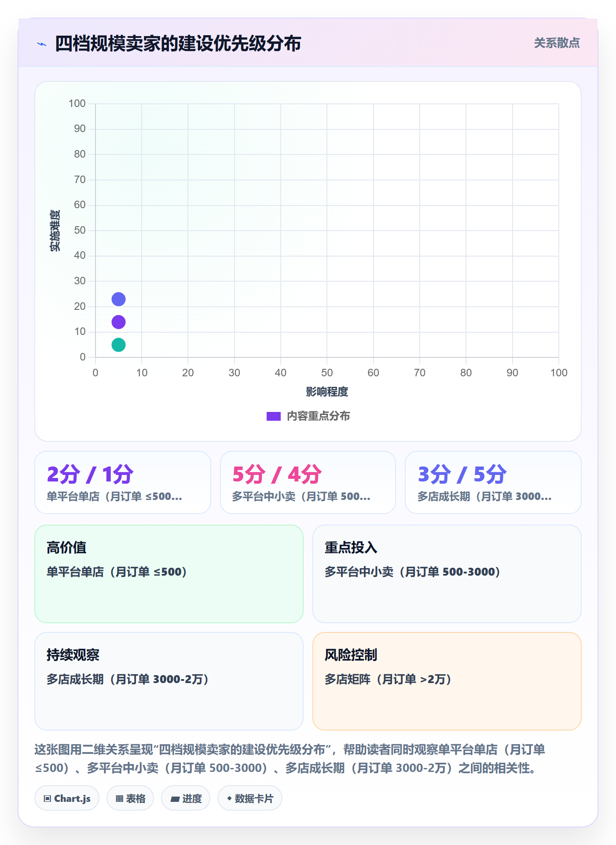Click the truncated 多店成长期 score card caption
616x845 pixels.
click(484, 496)
